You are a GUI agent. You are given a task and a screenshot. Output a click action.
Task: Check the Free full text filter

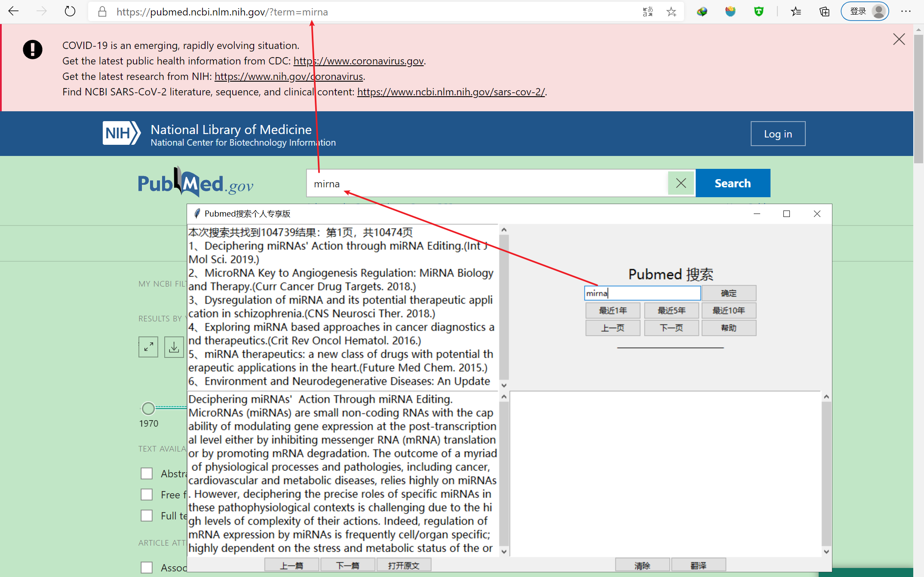pyautogui.click(x=147, y=494)
